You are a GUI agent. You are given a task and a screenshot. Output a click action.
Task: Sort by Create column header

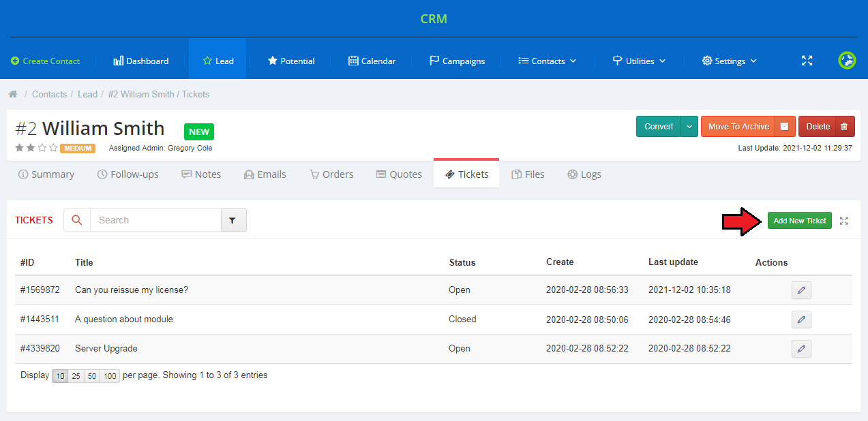(560, 262)
